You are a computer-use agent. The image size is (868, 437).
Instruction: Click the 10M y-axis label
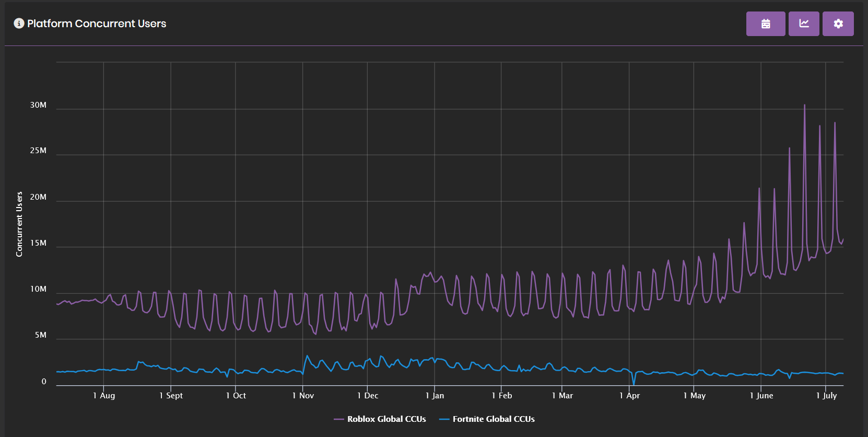pyautogui.click(x=38, y=289)
